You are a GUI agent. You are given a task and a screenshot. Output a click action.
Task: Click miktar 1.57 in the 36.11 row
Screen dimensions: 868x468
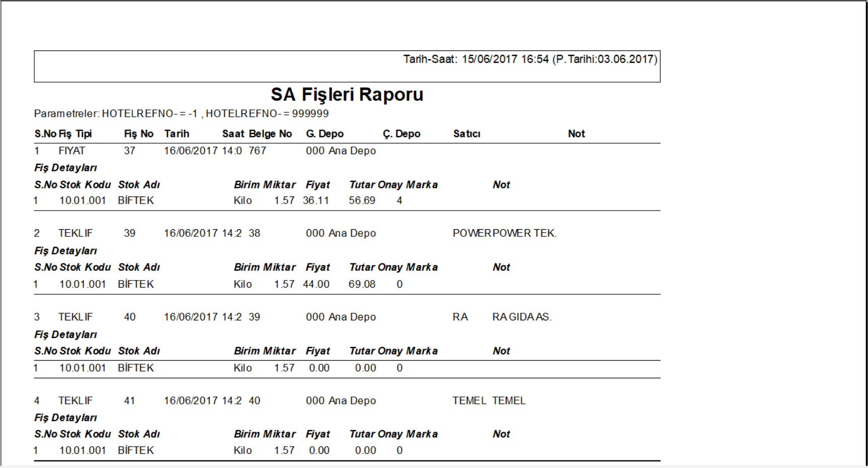(284, 200)
